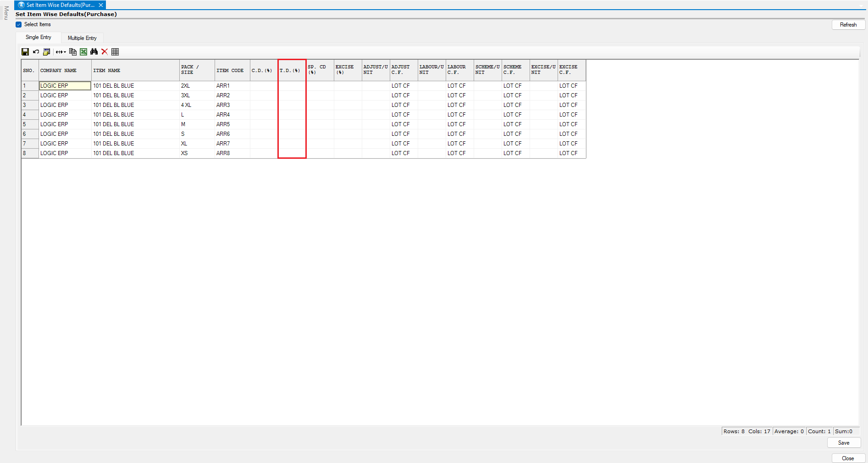
Task: Click the grid view toolbar icon
Action: pos(115,52)
